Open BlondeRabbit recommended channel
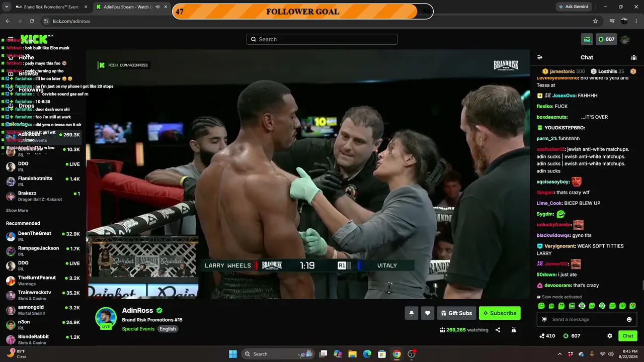This screenshot has height=362, width=644. 43,339
